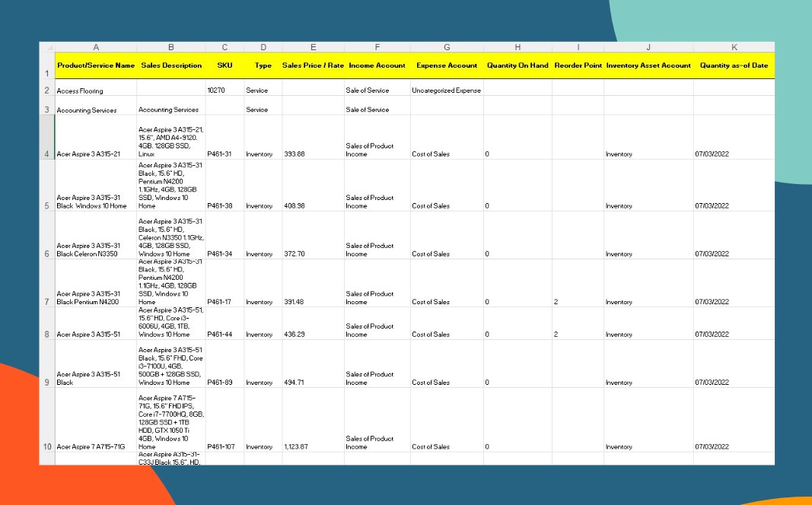Select the Acer Aspire 3 A315-51 name cell
Image resolution: width=812 pixels, height=505 pixels.
[96, 323]
